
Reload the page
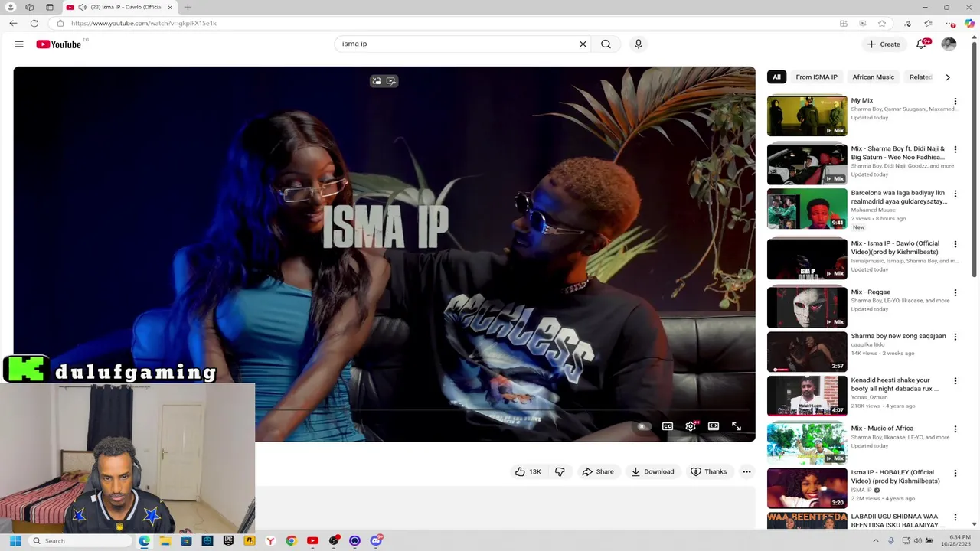[34, 24]
